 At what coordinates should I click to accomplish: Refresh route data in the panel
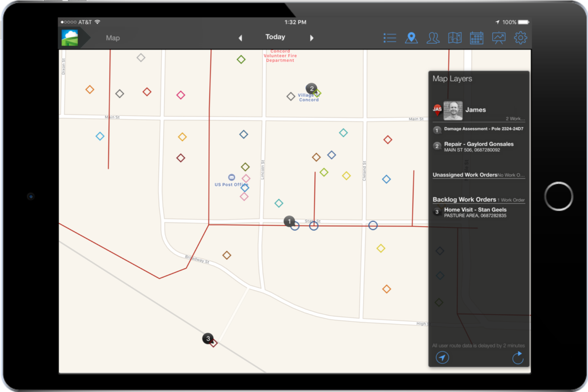coord(518,358)
